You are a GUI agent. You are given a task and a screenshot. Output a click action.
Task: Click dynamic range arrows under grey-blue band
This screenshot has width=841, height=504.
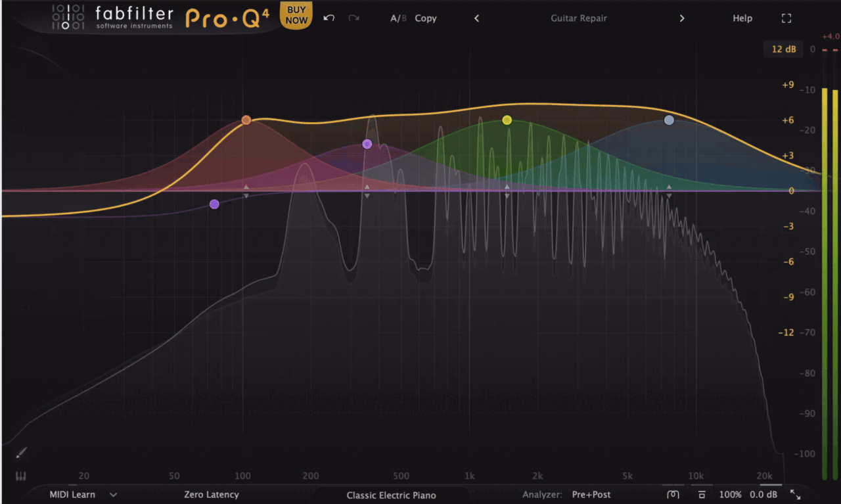click(669, 191)
